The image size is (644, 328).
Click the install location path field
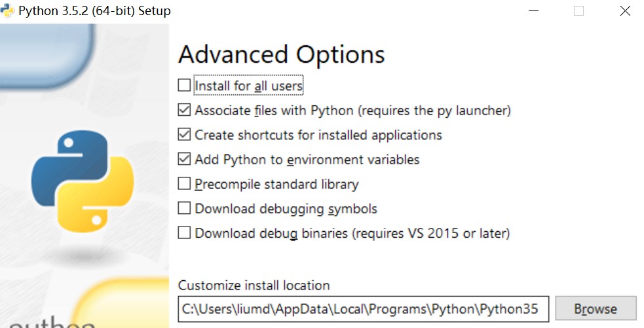point(364,309)
